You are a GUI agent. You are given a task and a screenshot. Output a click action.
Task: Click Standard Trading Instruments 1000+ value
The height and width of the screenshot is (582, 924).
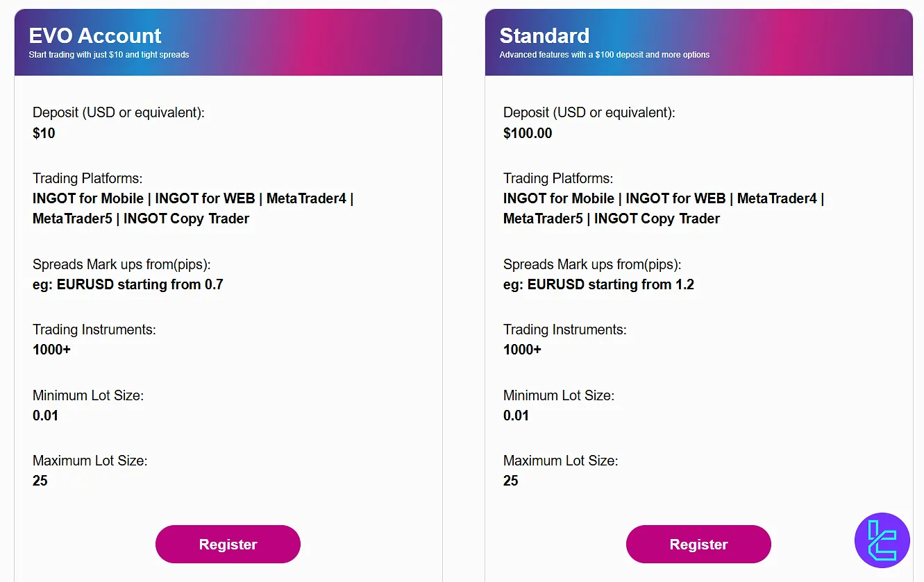pyautogui.click(x=522, y=350)
